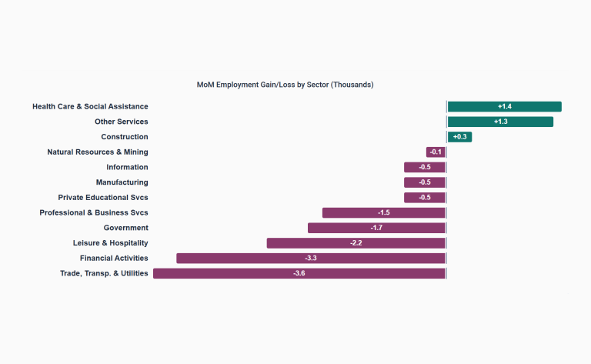Screen dimensions: 591x364
Task: Select the -1.5 Professional & Business bar
Action: click(x=384, y=213)
